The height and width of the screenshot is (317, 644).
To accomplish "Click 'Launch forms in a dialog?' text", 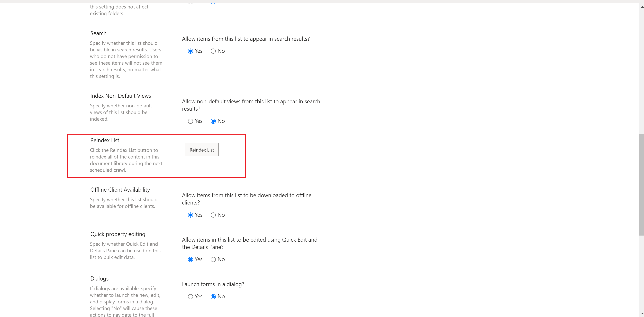I will 213,284.
